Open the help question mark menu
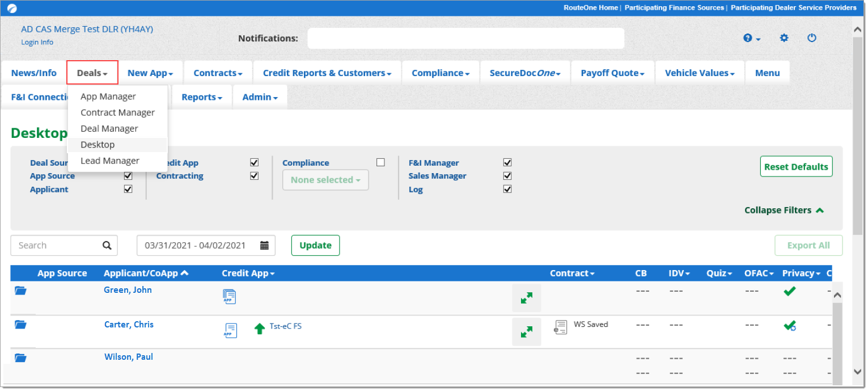868x391 pixels. tap(751, 38)
